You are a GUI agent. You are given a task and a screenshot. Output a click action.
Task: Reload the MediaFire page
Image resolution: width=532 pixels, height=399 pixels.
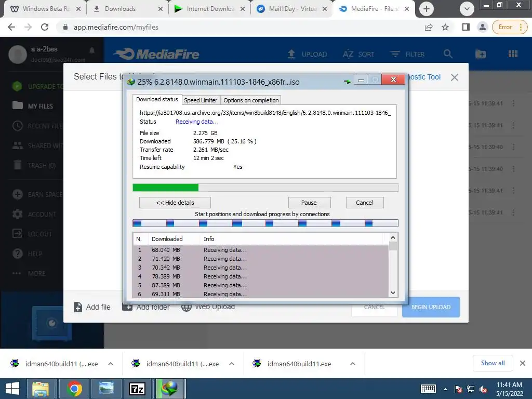click(x=45, y=27)
